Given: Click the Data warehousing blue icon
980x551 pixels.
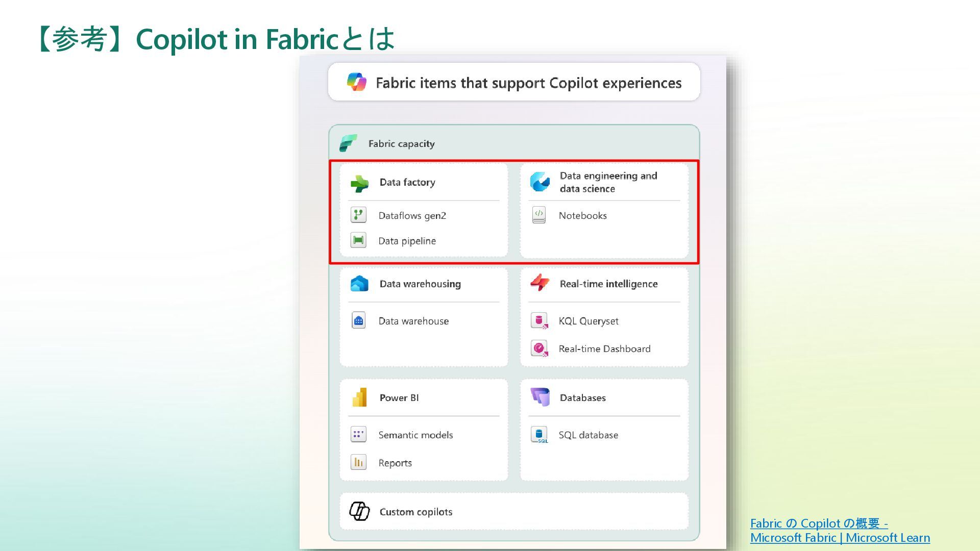Looking at the screenshot, I should [x=359, y=284].
